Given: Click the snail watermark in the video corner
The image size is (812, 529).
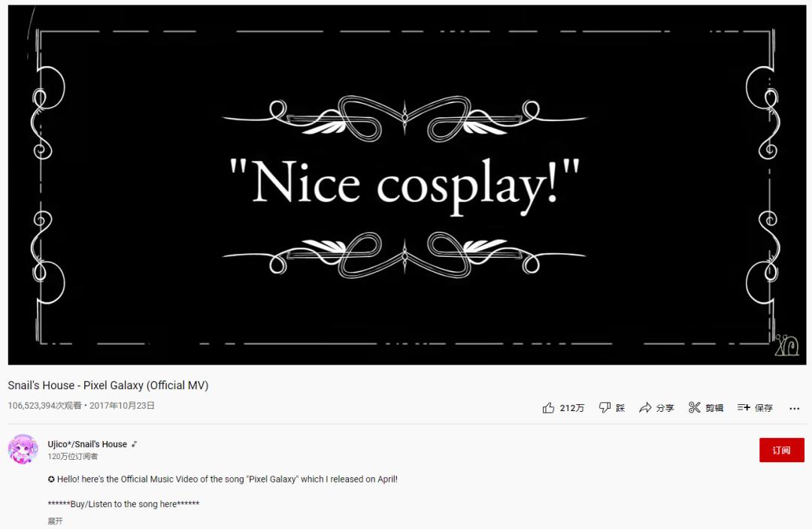Looking at the screenshot, I should (786, 346).
